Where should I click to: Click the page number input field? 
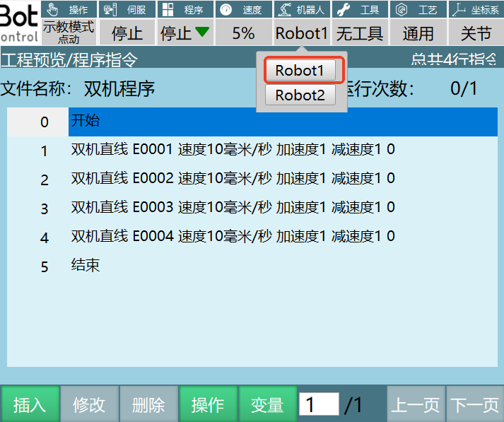point(319,404)
